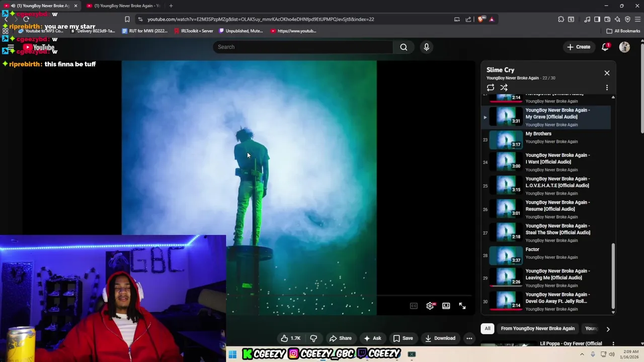644x362 pixels.
Task: Open the browser extensions puzzle icon
Action: click(561, 19)
